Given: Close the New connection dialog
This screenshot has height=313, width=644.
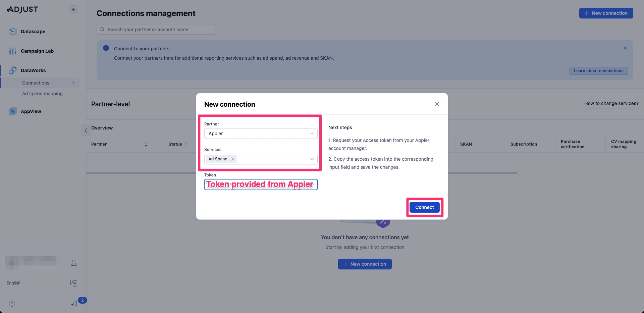Looking at the screenshot, I should [x=437, y=104].
